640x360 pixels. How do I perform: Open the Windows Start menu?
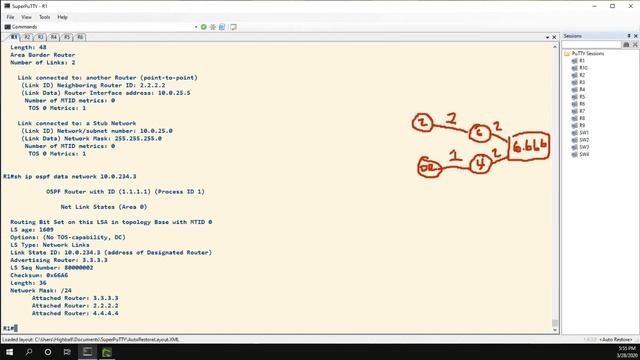coord(9,352)
